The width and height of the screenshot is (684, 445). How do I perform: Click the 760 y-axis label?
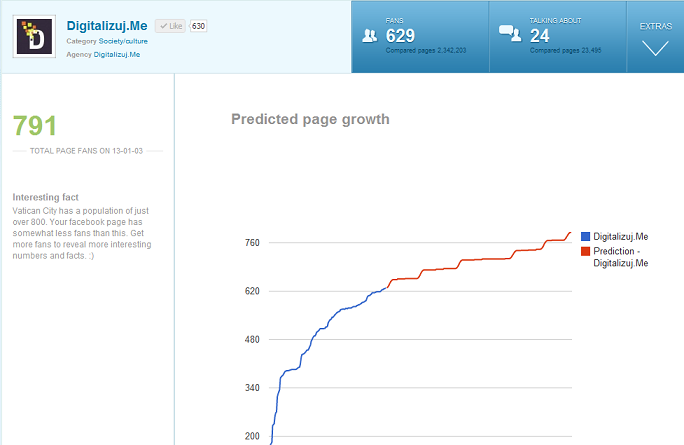click(252, 243)
